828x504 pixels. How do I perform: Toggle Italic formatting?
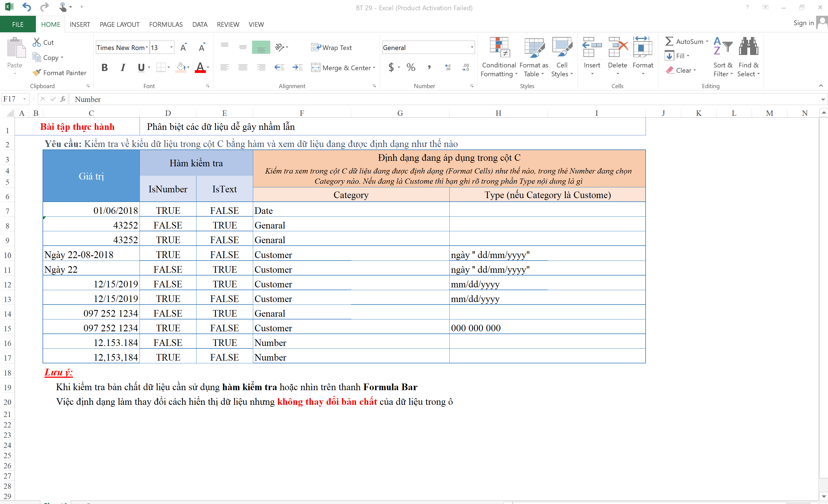pyautogui.click(x=123, y=67)
